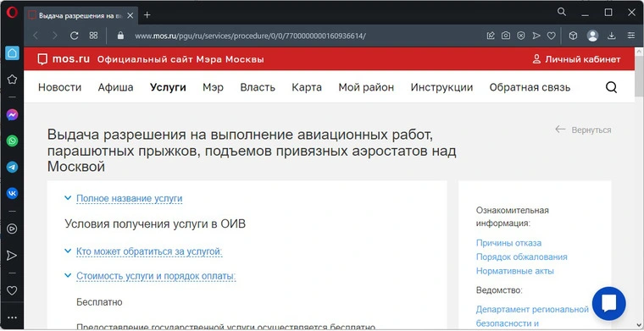Close the current mos.ru tab
This screenshot has width=644, height=331.
130,15
